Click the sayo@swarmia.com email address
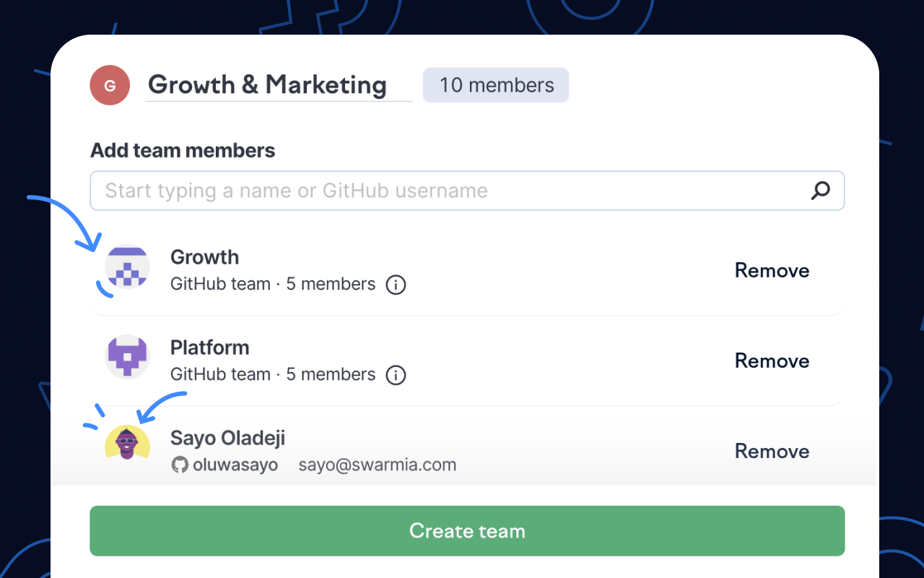This screenshot has height=578, width=924. (x=378, y=465)
